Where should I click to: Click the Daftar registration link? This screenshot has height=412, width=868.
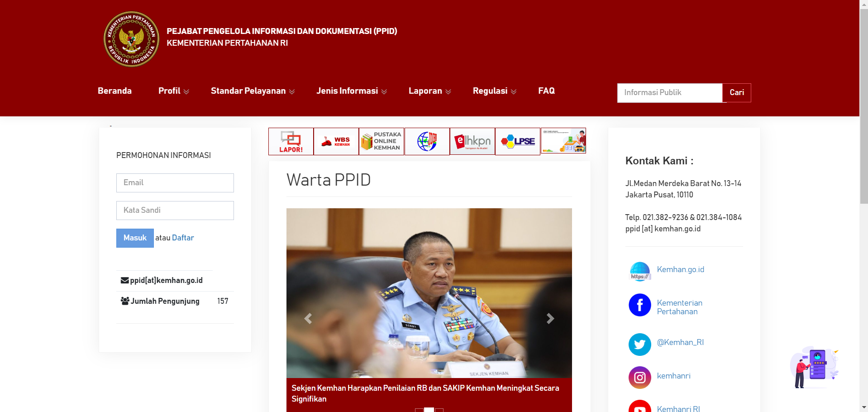coord(183,238)
